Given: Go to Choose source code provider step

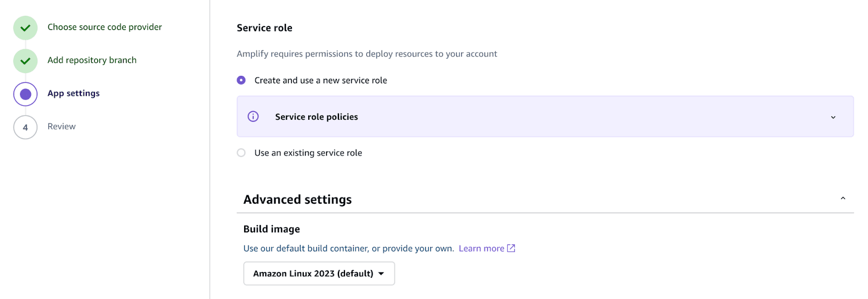Looking at the screenshot, I should click(x=105, y=27).
